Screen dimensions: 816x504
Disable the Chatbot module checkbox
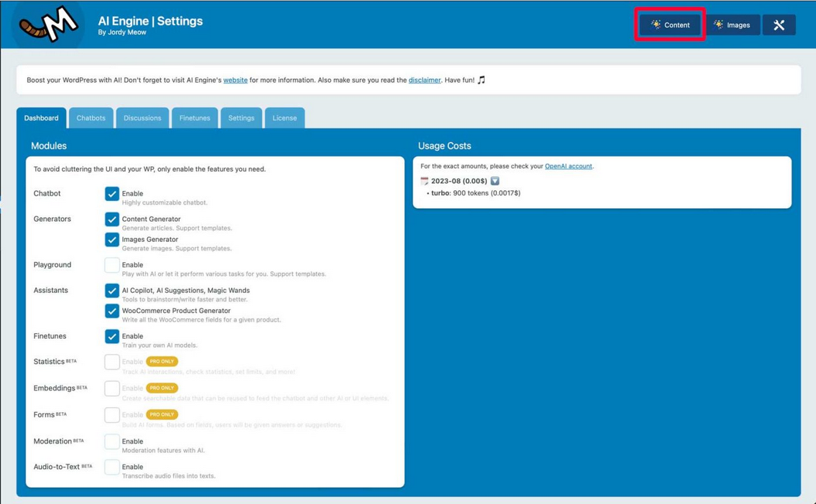coord(112,194)
